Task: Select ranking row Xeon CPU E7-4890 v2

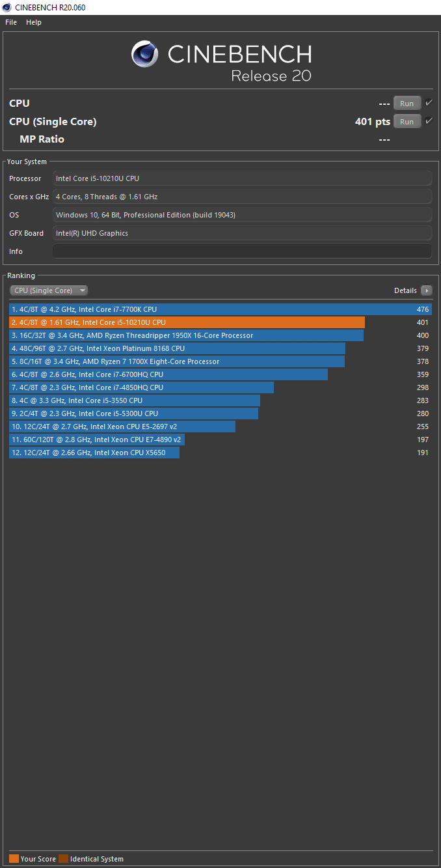Action: pos(220,440)
